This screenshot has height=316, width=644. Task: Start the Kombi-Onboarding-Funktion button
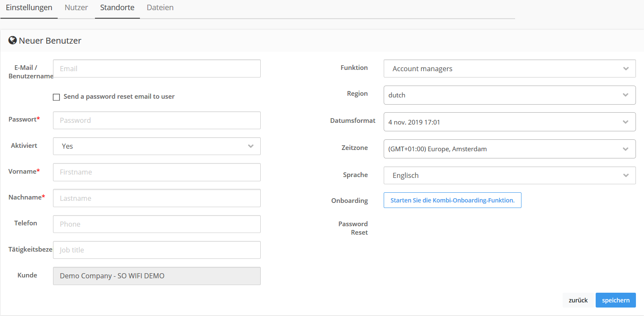(x=452, y=200)
